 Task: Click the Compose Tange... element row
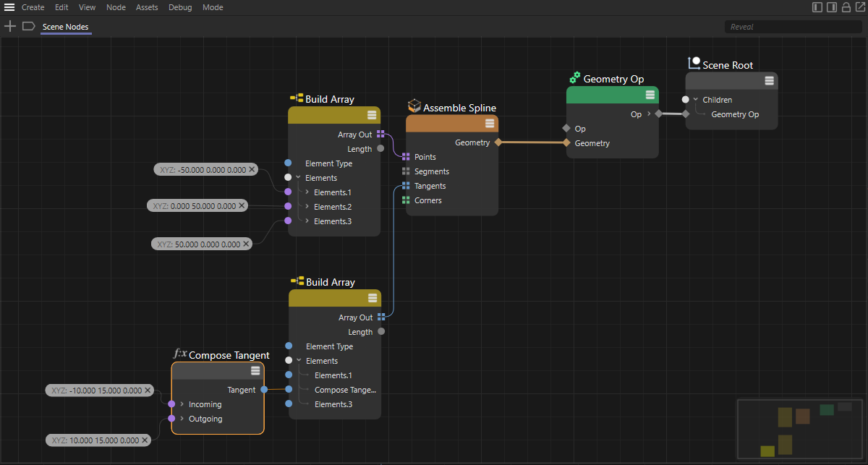click(x=346, y=390)
